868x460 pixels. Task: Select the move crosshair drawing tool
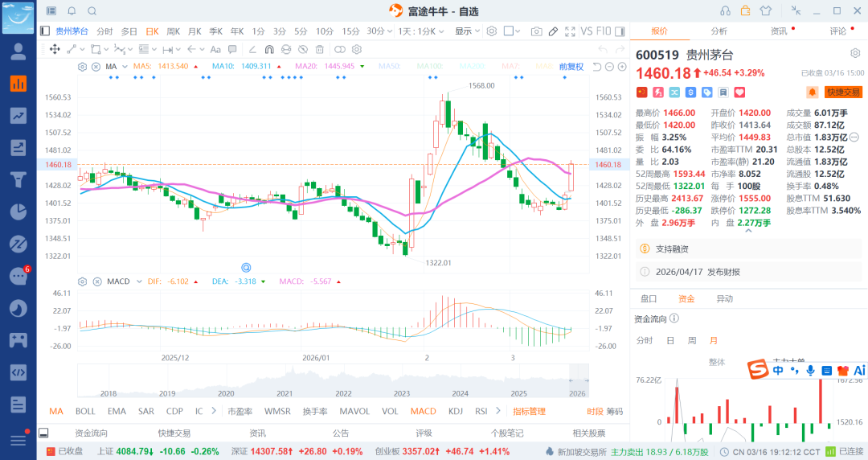[x=55, y=49]
